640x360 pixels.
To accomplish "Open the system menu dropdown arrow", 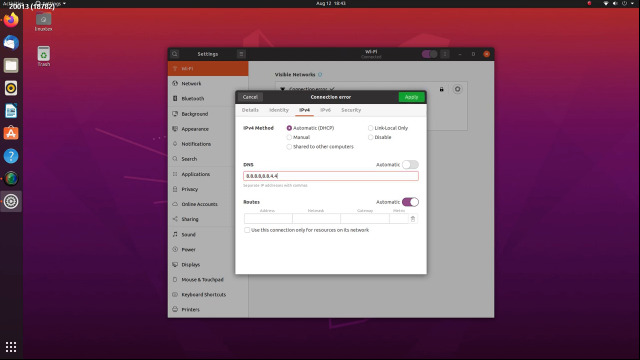I will pos(633,3).
